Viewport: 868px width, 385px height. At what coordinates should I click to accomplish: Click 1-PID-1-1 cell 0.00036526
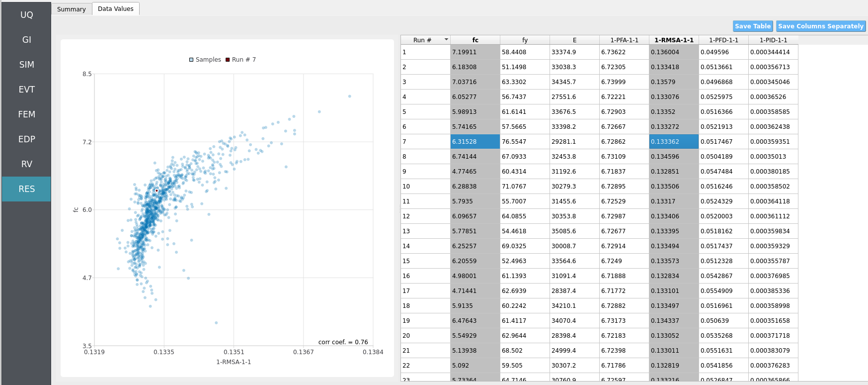773,96
